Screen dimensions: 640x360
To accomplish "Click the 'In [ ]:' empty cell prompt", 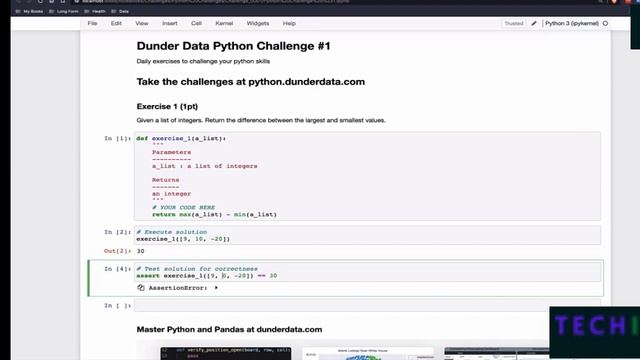I will click(x=118, y=305).
